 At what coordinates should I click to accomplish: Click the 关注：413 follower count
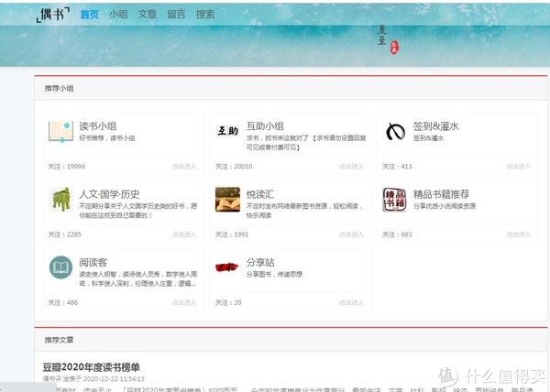click(x=397, y=166)
